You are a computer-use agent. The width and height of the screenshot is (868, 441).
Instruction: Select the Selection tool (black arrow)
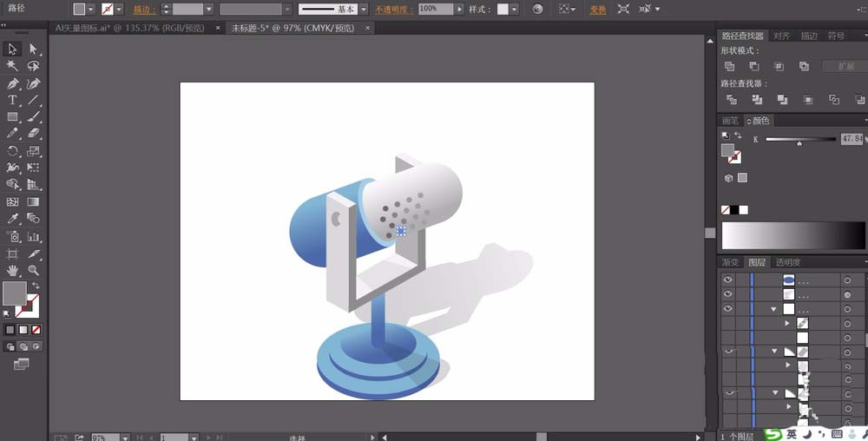click(12, 49)
